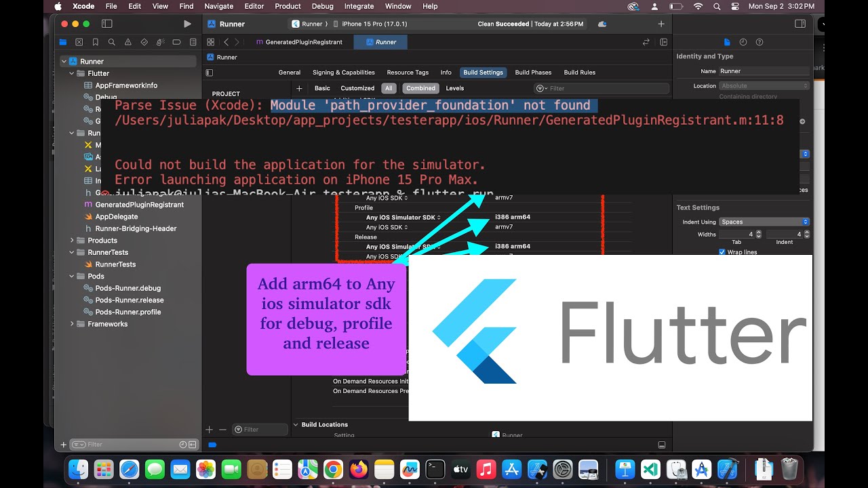Go forward in editor history
Screen dimensions: 868x488
[237, 42]
